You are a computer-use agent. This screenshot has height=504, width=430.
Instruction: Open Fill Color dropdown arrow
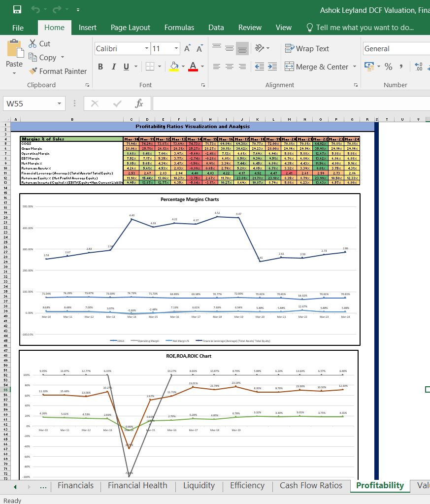[x=183, y=67]
